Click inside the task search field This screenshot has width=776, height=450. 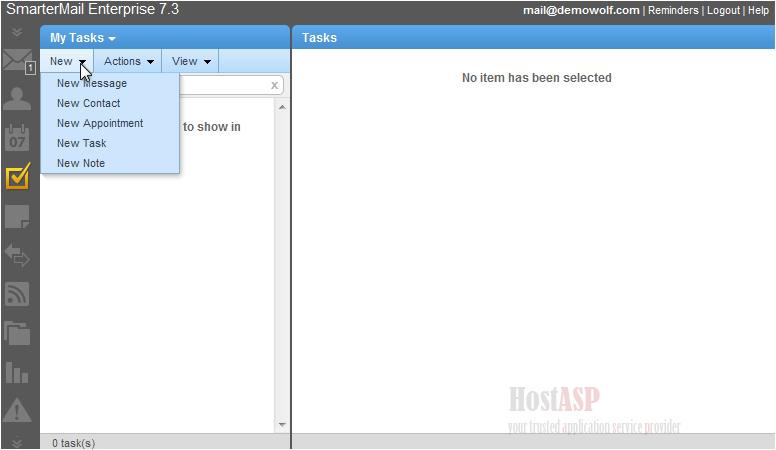225,86
